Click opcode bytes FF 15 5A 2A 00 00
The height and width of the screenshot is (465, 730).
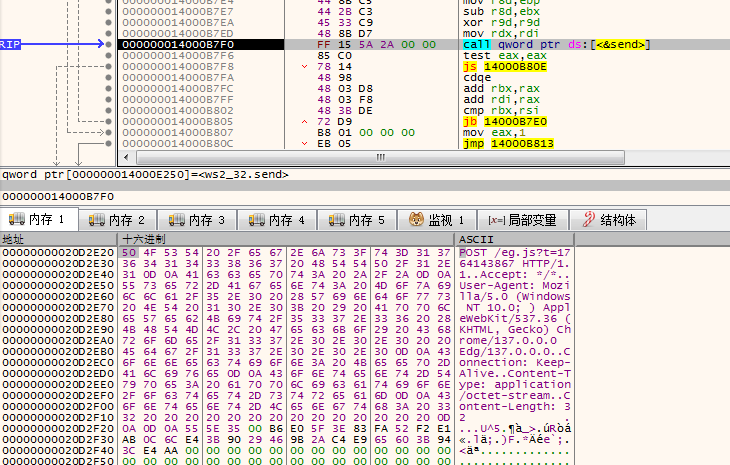tap(376, 44)
